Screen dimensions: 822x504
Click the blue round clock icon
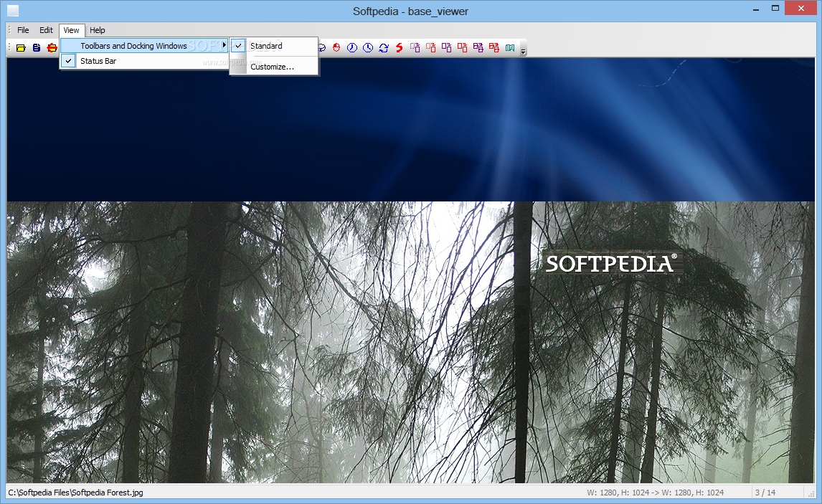[x=368, y=47]
